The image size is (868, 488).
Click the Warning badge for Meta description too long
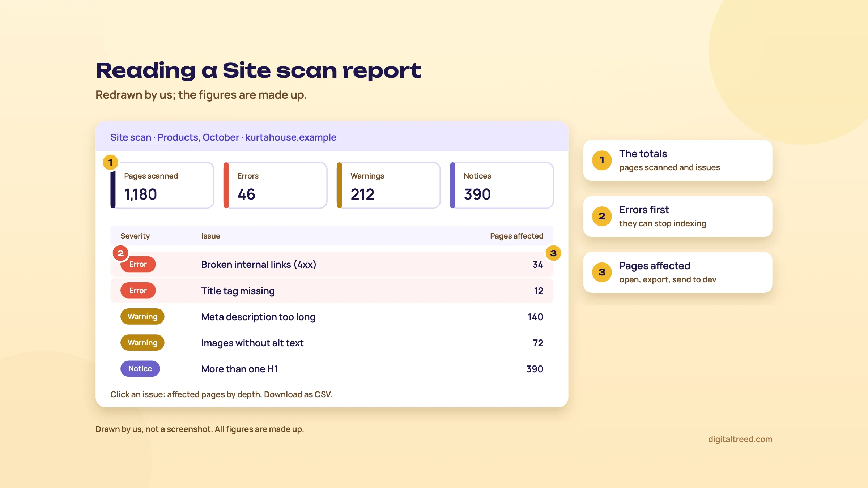coord(142,316)
